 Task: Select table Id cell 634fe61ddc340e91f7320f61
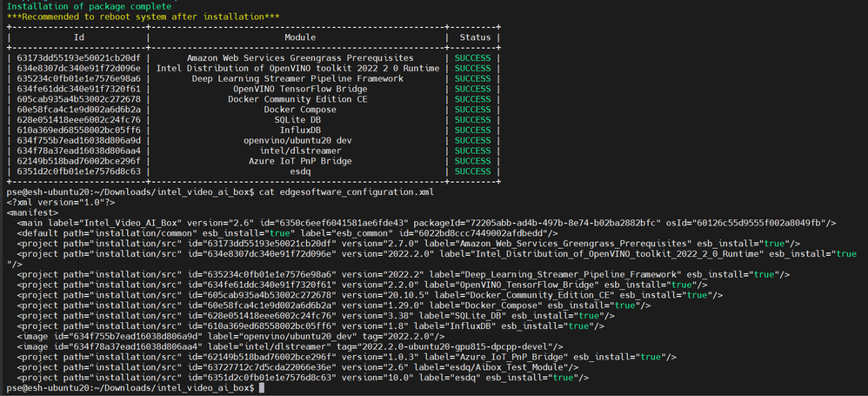[78, 89]
